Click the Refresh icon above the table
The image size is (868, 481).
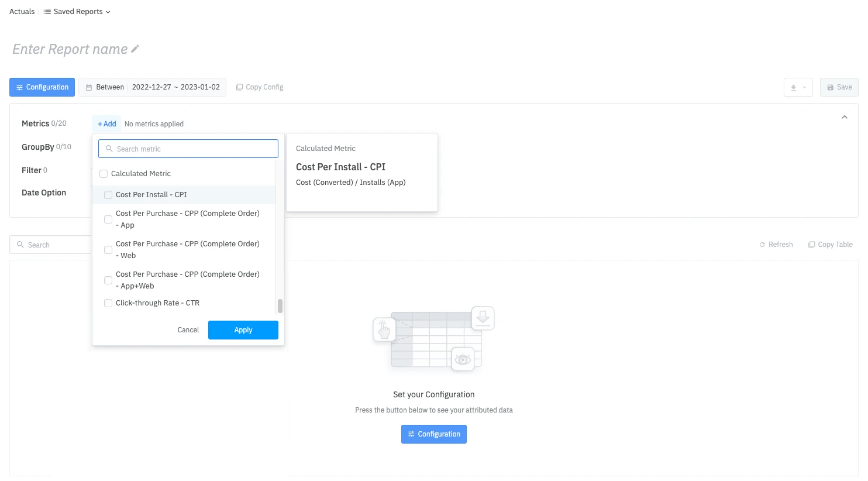tap(762, 245)
